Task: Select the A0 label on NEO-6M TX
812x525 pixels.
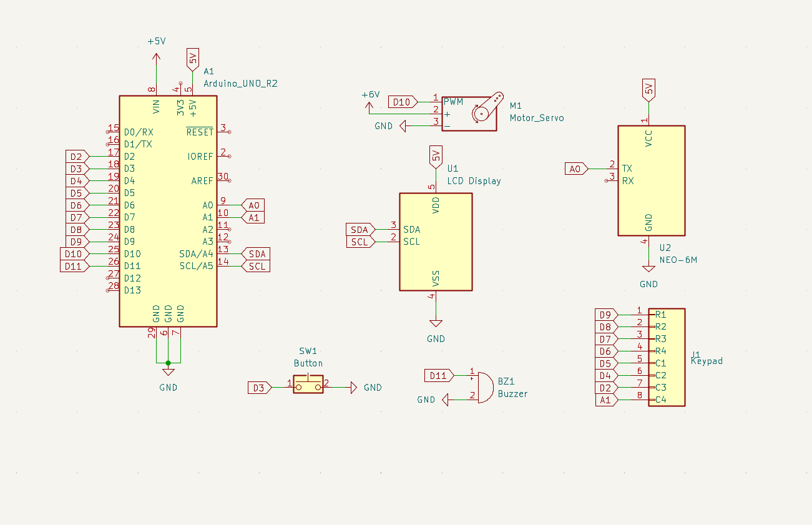Action: [x=575, y=169]
